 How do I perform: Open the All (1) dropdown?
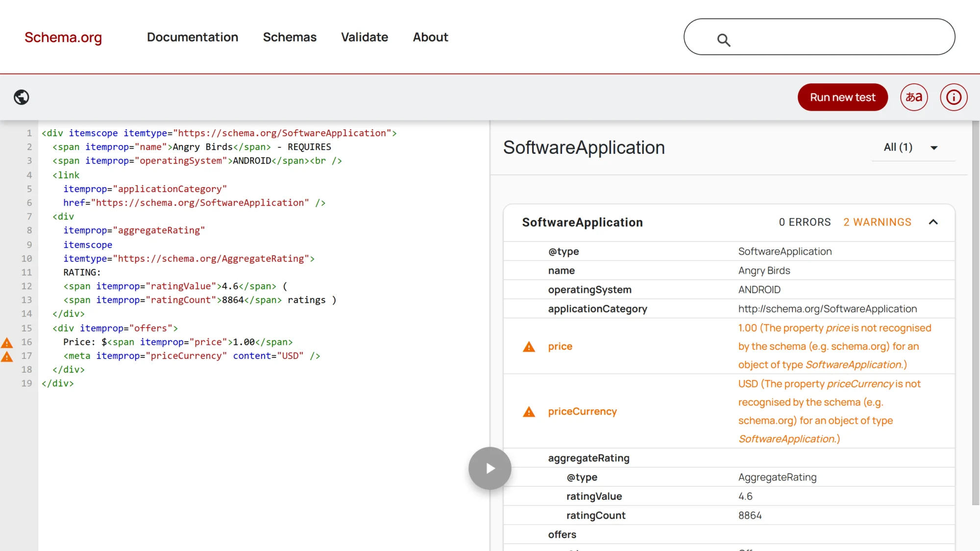point(913,147)
